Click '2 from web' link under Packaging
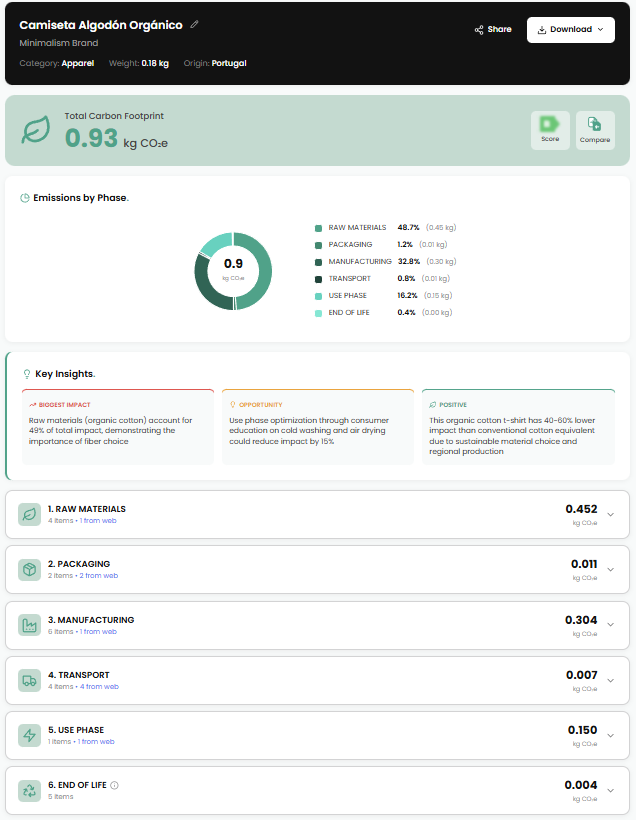Viewport: 636px width, 820px height. pos(99,576)
